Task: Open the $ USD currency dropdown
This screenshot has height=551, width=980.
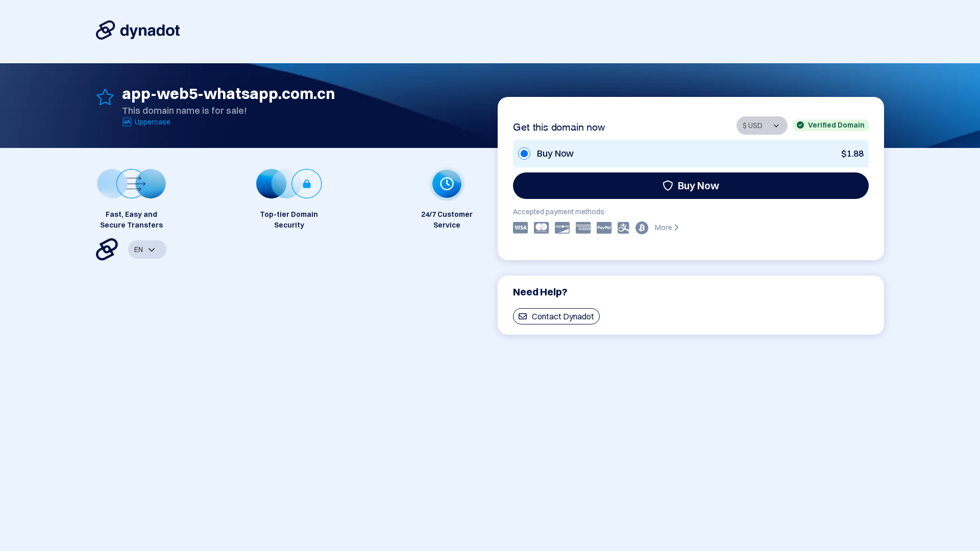Action: point(762,126)
